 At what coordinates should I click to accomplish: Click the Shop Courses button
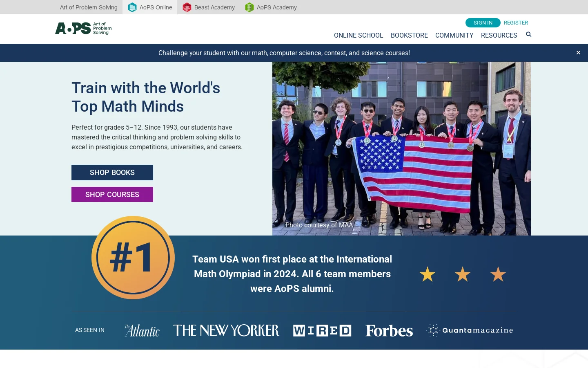[x=112, y=195]
